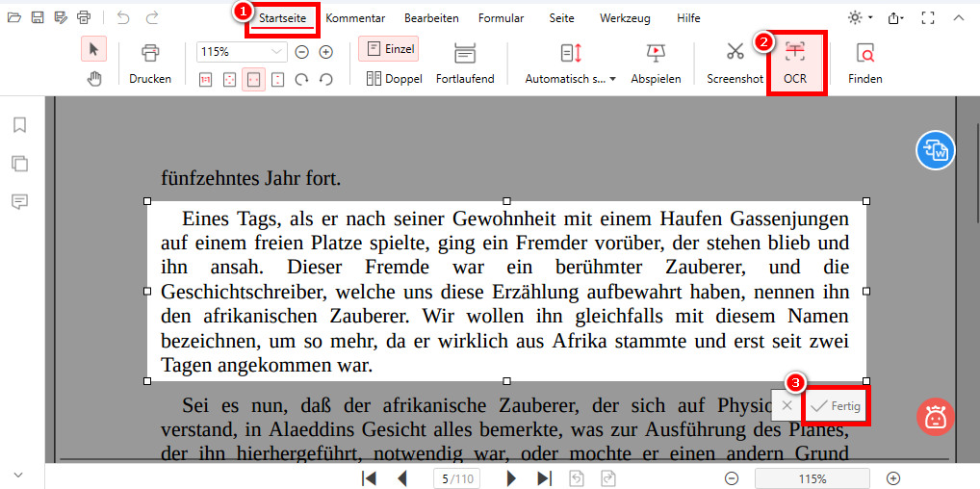Enable Einzel single page view

(389, 49)
